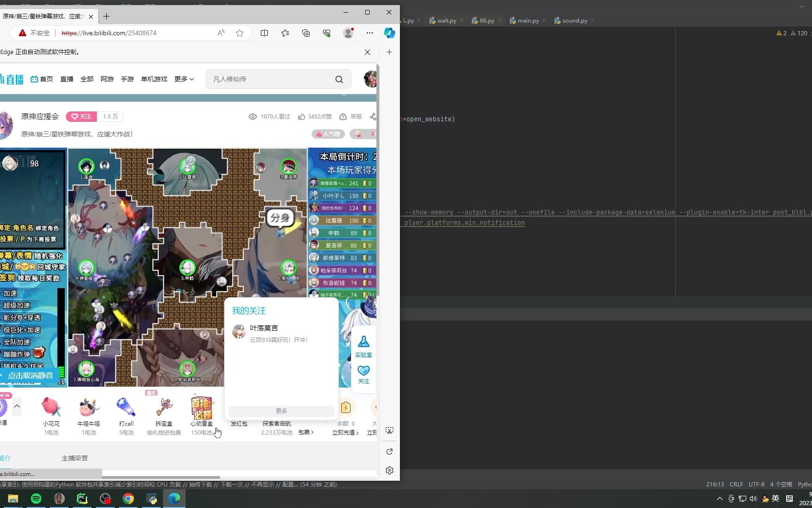Select the 牛哇牛哇 gift icon
The height and width of the screenshot is (508, 812).
pos(89,407)
